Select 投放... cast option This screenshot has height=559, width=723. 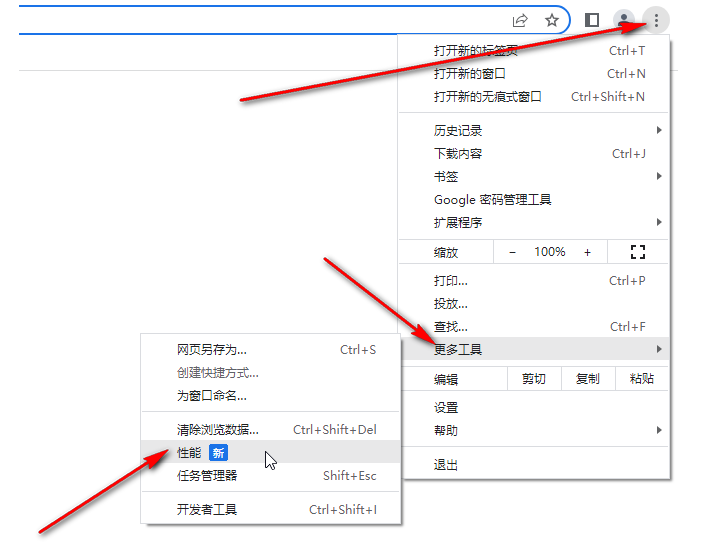[x=534, y=304]
